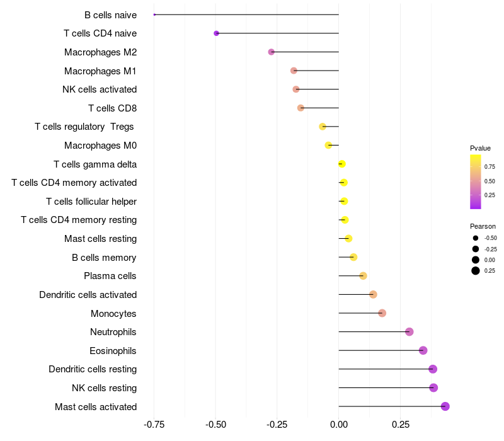Select the Plasma cells data point
Screen dimensions: 504x441
(x=363, y=276)
